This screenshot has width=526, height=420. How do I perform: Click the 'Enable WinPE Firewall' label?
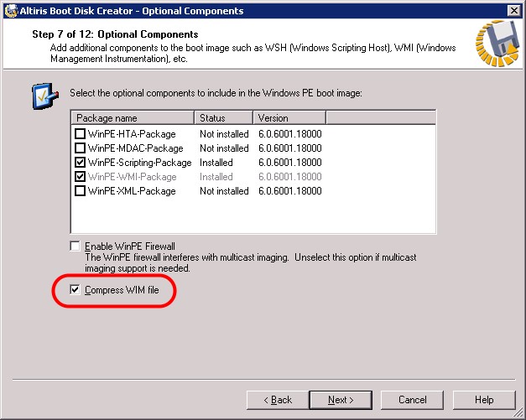[130, 246]
